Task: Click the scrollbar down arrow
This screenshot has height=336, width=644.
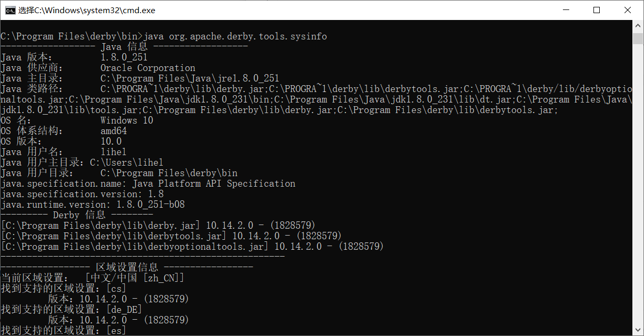Action: [638, 330]
